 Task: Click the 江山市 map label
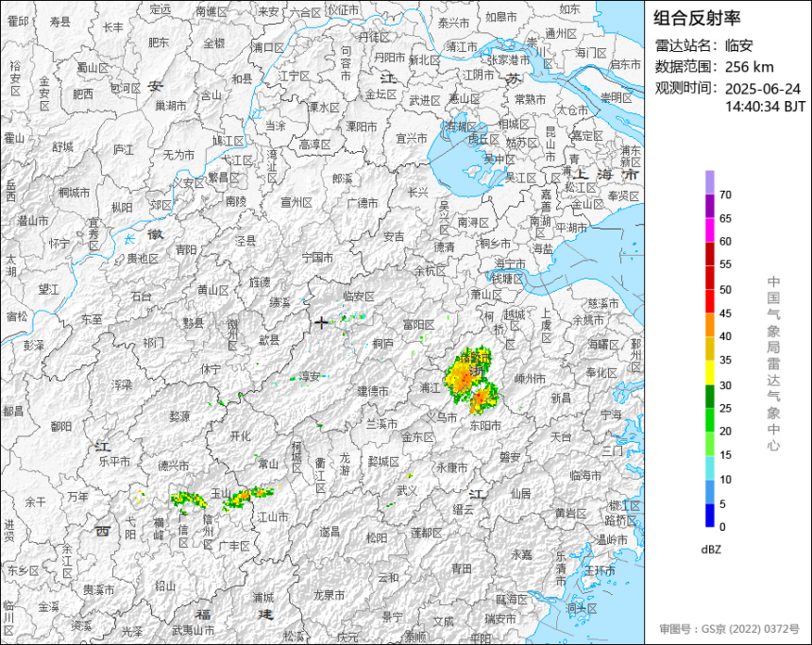click(273, 517)
